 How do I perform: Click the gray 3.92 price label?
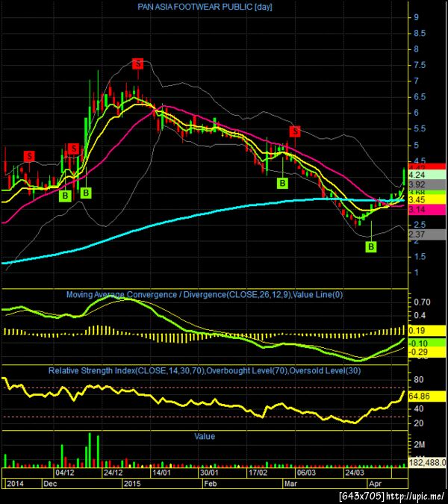pos(427,184)
